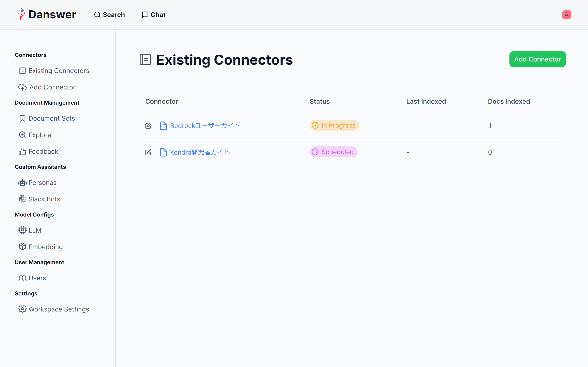Screen dimensions: 588x367
Task: Click the clock icon in the Scheduled badge
Action: [315, 152]
